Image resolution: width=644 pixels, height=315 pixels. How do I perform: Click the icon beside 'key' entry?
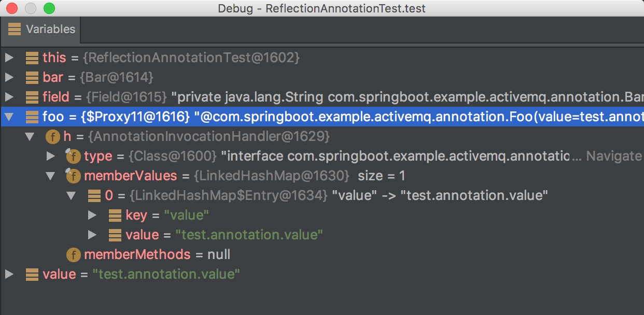coord(115,215)
